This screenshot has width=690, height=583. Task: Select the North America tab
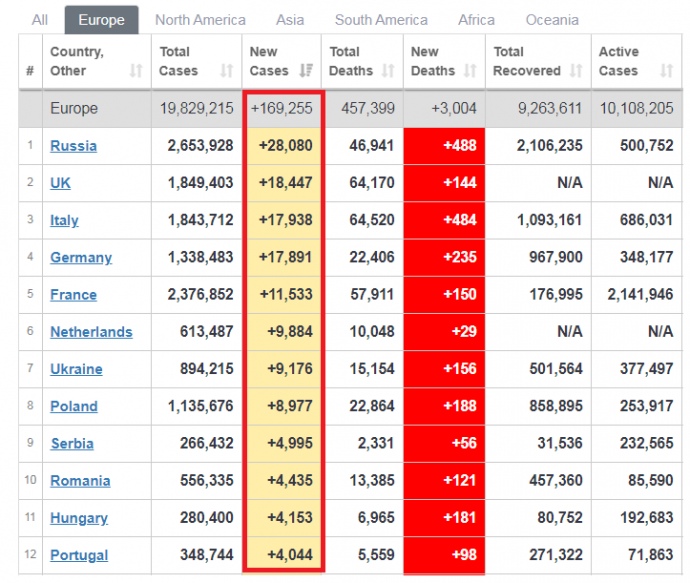pos(200,20)
